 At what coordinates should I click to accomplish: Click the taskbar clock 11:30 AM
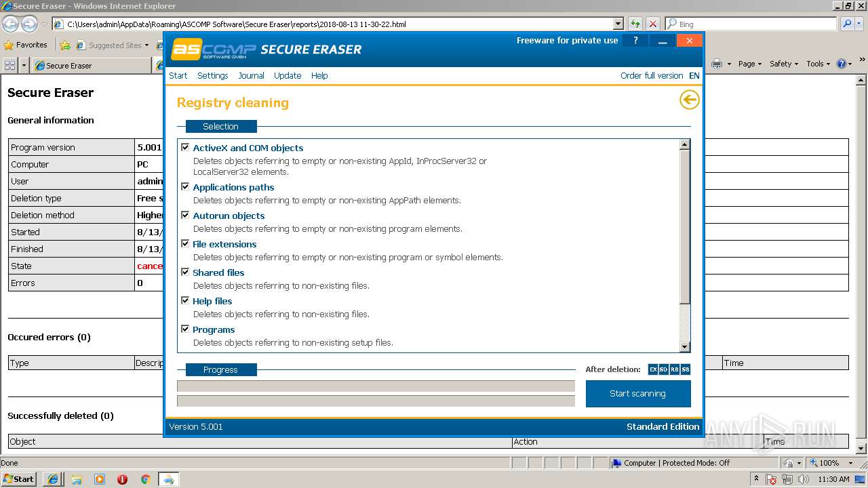coord(833,479)
